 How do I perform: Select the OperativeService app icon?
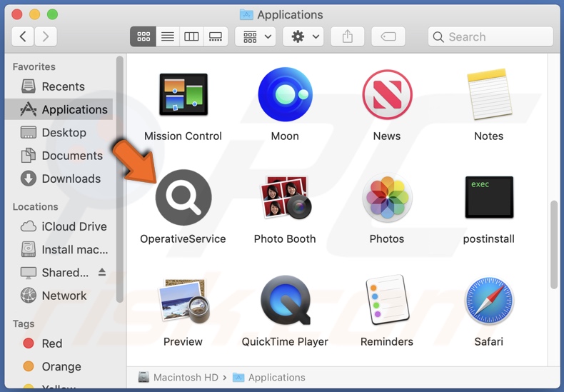183,198
